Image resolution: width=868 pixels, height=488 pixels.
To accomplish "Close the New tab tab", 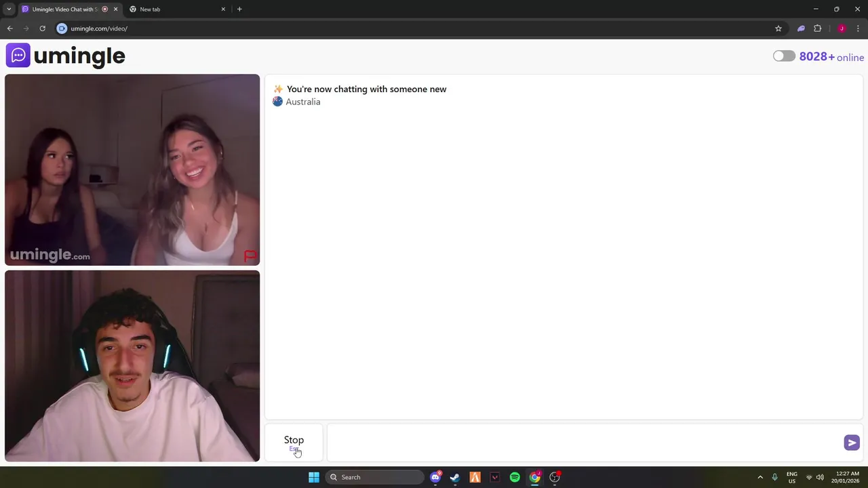I will coord(223,9).
